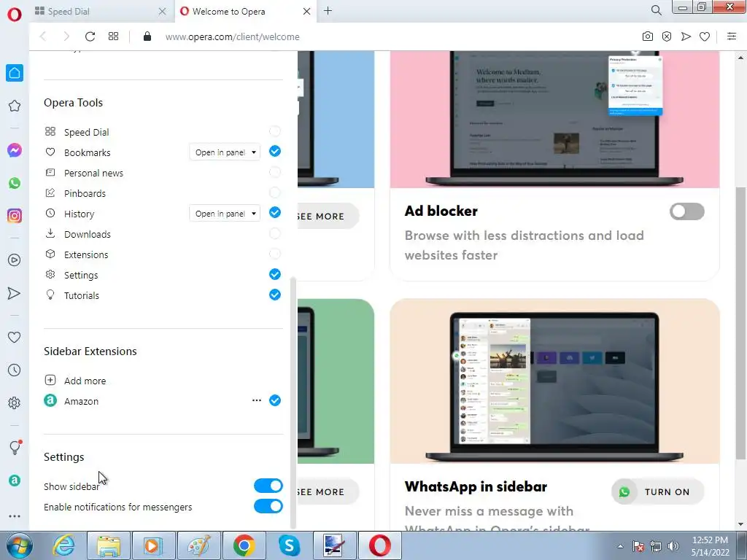Click the Home icon in sidebar

(15, 73)
